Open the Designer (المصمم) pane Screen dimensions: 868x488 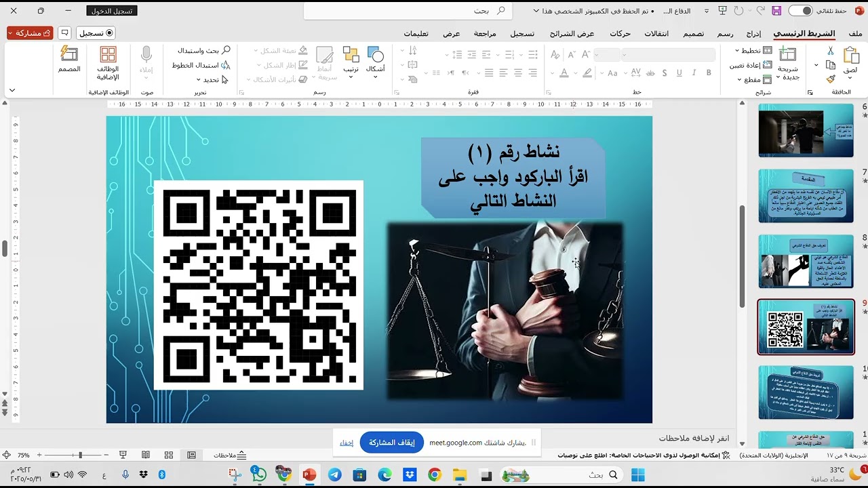point(69,60)
